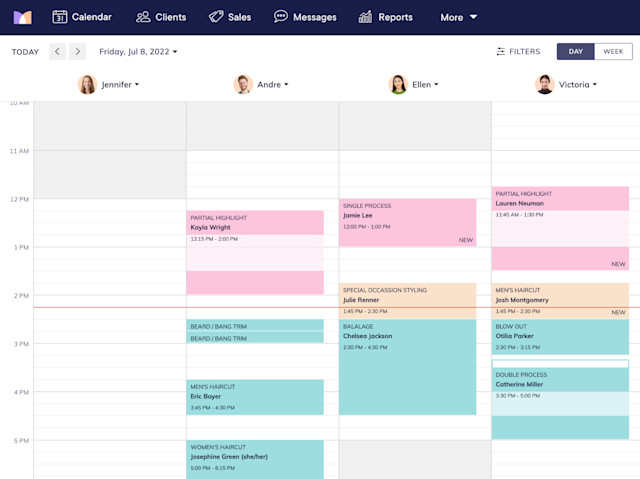Screen dimensions: 640x479
Task: Open the Filters sliders icon
Action: (x=500, y=51)
